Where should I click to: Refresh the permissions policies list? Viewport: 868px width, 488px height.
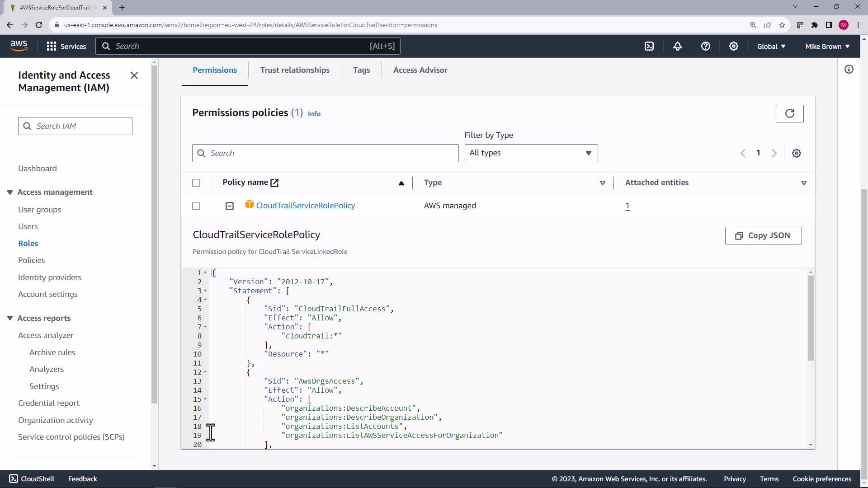pos(789,113)
